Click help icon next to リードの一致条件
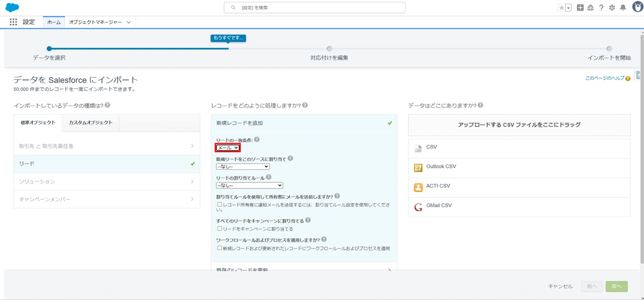Screen dimensions: 644x300 point(257,139)
